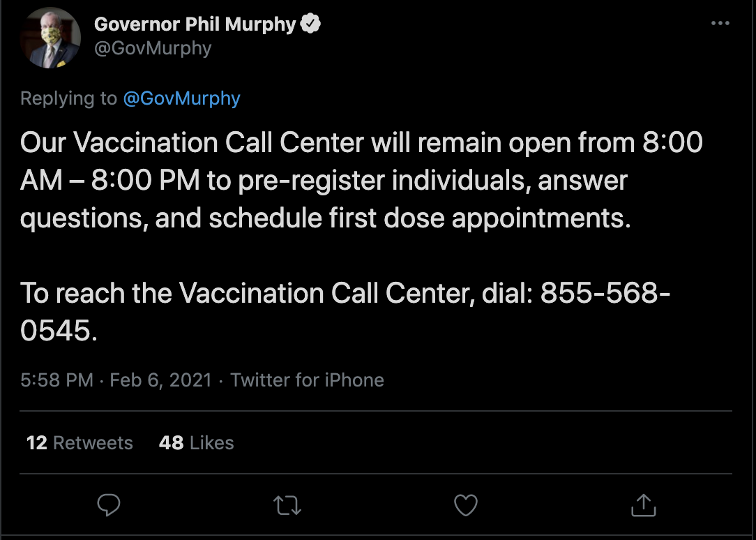Image resolution: width=756 pixels, height=540 pixels.
Task: Open the share tweet icon
Action: click(x=644, y=505)
